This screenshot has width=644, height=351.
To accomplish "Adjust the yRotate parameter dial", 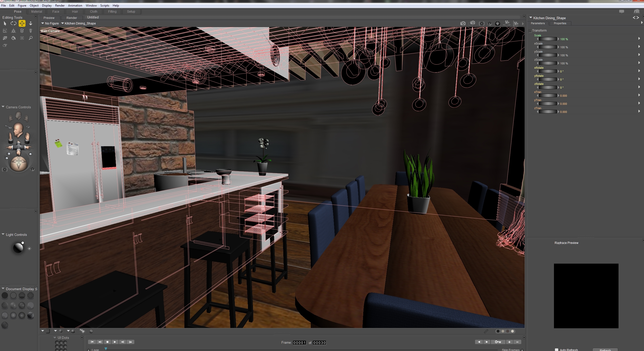I will (x=548, y=79).
